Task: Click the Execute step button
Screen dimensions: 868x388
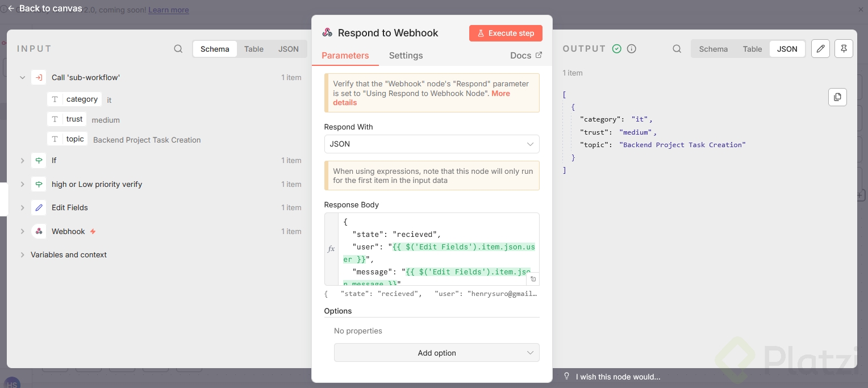Action: coord(506,33)
